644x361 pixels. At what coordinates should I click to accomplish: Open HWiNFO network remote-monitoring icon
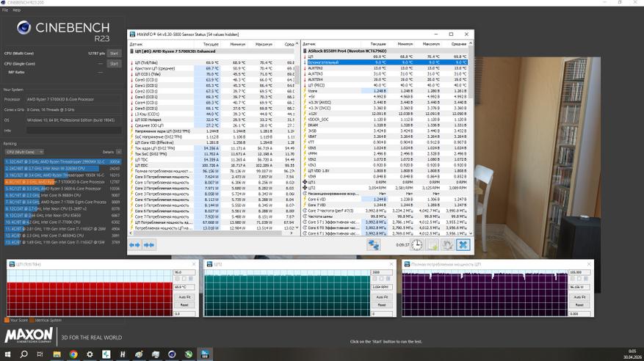[373, 245]
